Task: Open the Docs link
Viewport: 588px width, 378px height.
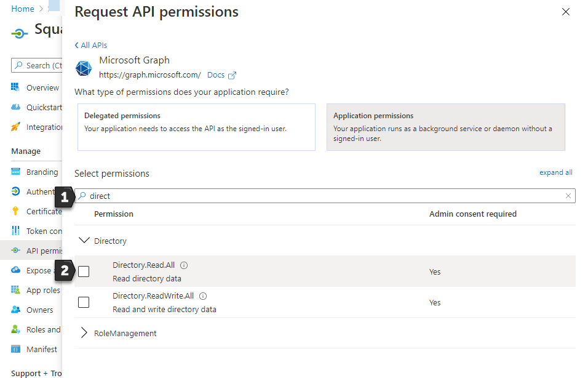Action: click(x=216, y=75)
